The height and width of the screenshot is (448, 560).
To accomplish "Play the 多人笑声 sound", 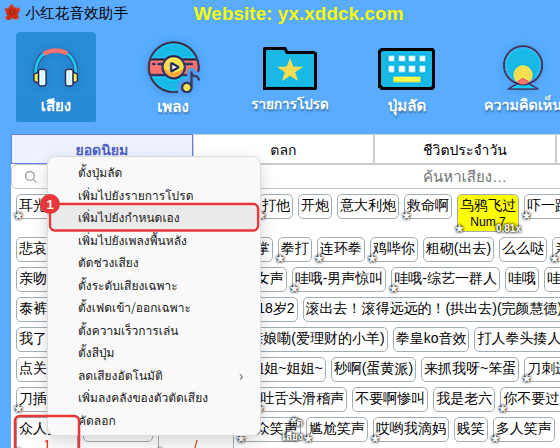I will click(x=523, y=429).
